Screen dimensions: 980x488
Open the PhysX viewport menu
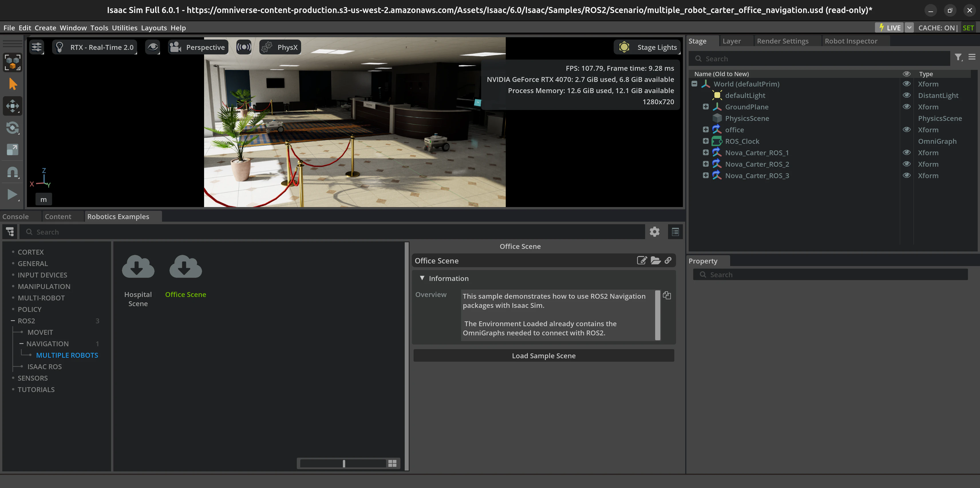click(x=280, y=47)
